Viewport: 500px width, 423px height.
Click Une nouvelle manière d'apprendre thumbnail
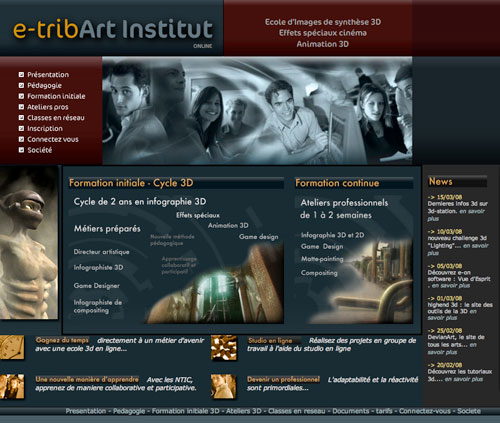[12, 387]
